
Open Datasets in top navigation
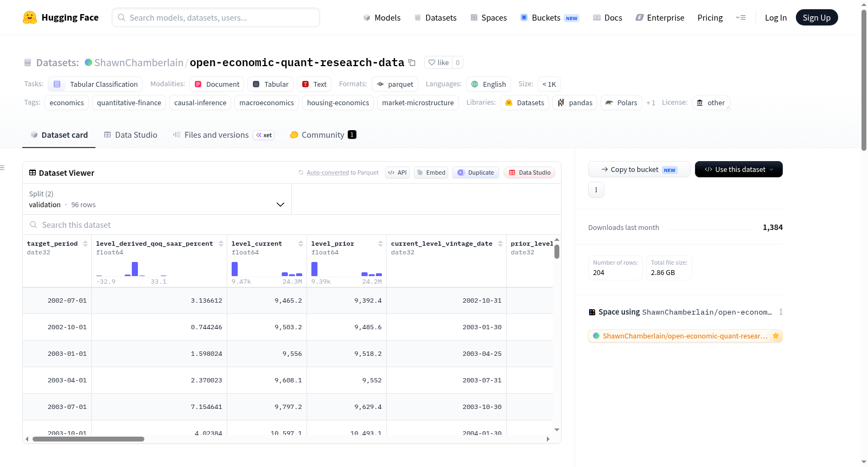435,17
